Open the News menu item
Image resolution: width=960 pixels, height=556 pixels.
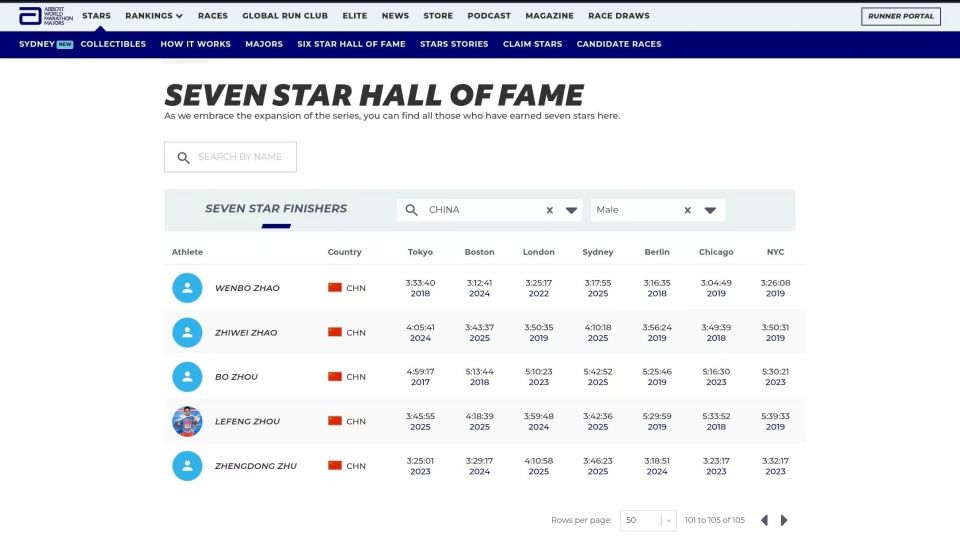[396, 16]
